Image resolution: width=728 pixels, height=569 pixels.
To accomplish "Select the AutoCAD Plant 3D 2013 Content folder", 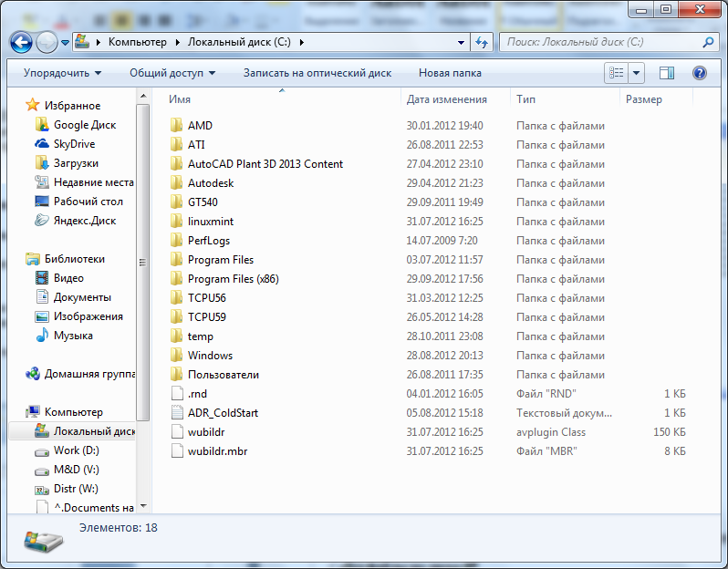I will (x=256, y=164).
